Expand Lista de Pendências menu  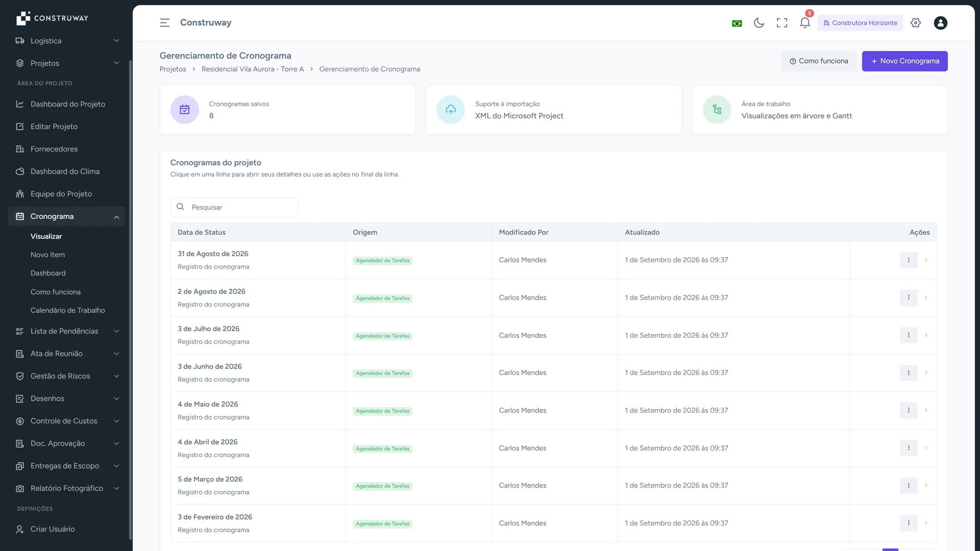point(66,331)
